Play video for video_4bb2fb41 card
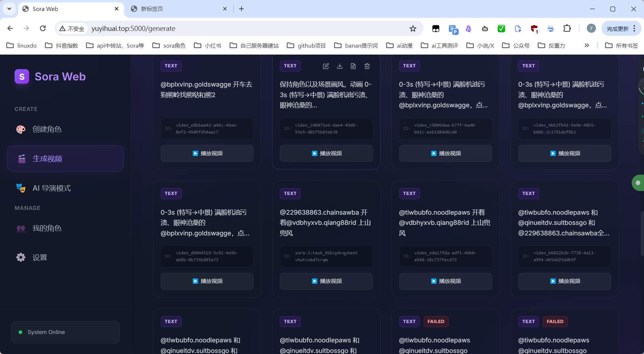 pos(565,153)
